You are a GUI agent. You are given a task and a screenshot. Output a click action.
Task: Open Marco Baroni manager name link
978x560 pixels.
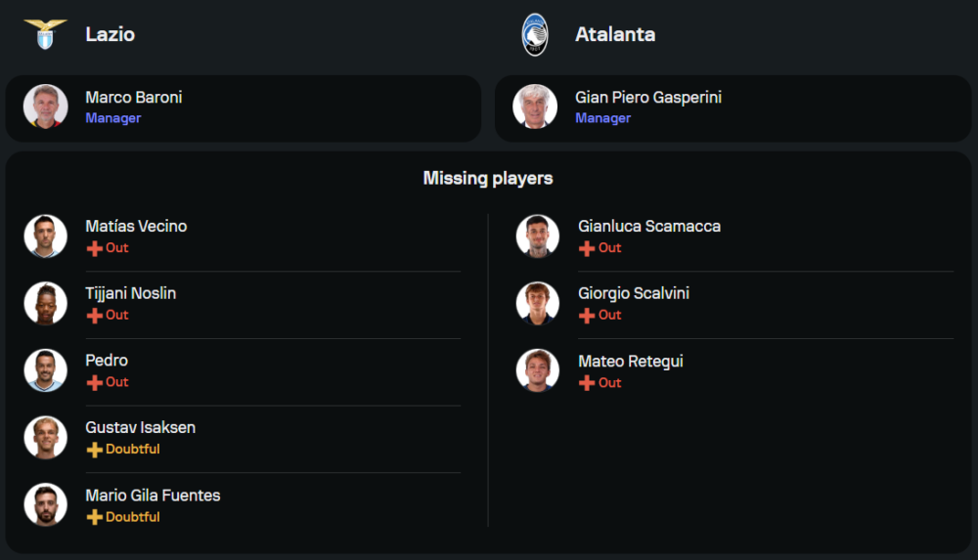(133, 98)
